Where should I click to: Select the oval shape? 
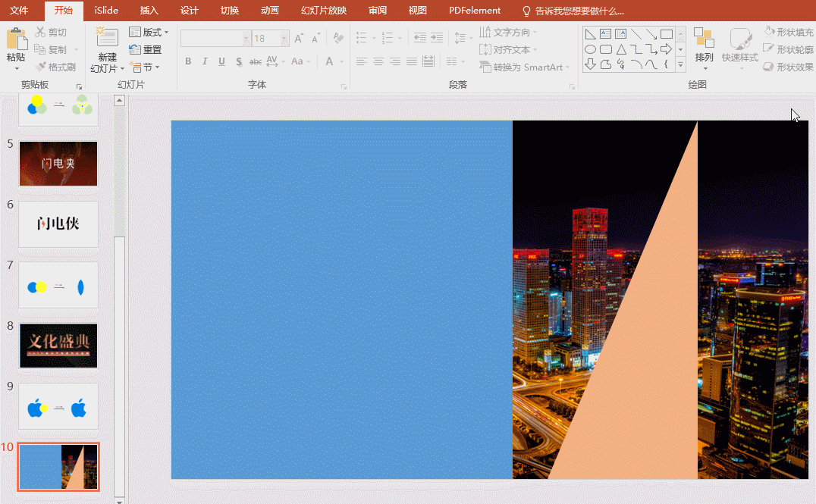(590, 49)
